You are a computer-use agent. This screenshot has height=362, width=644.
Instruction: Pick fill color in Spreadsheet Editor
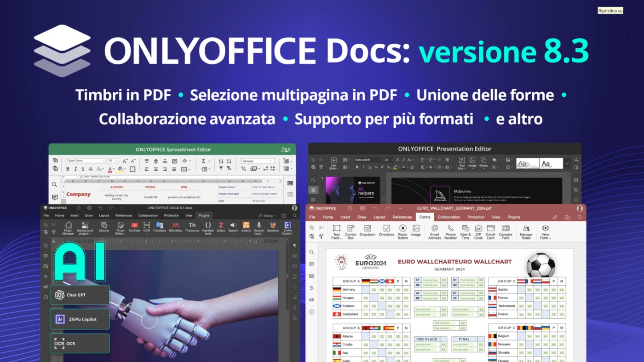click(121, 169)
